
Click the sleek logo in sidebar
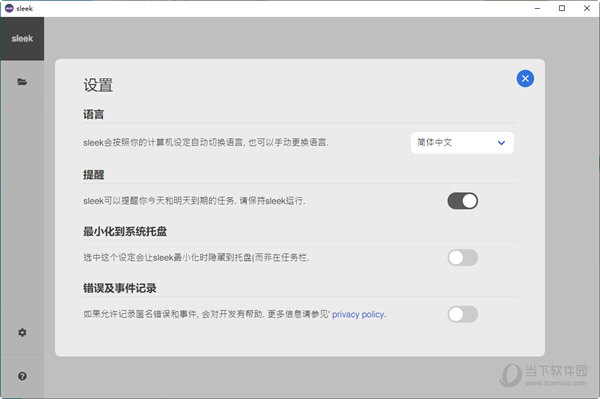tap(22, 39)
